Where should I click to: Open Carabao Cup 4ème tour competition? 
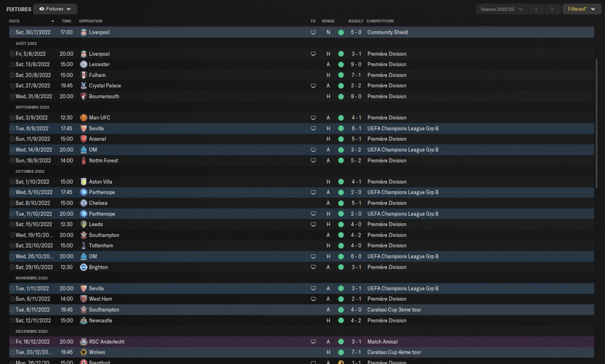tap(394, 352)
